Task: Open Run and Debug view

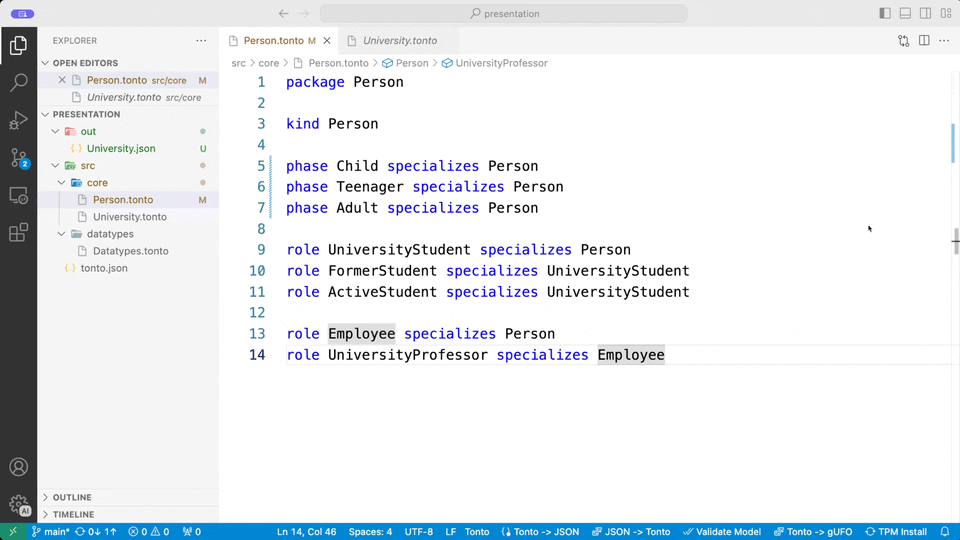Action: pyautogui.click(x=18, y=120)
